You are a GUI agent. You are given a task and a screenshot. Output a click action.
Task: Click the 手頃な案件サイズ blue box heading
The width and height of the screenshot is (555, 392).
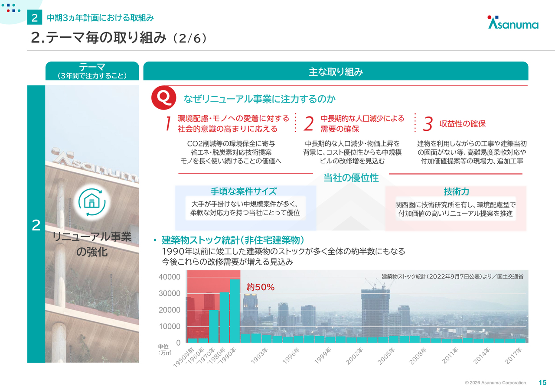pos(243,191)
